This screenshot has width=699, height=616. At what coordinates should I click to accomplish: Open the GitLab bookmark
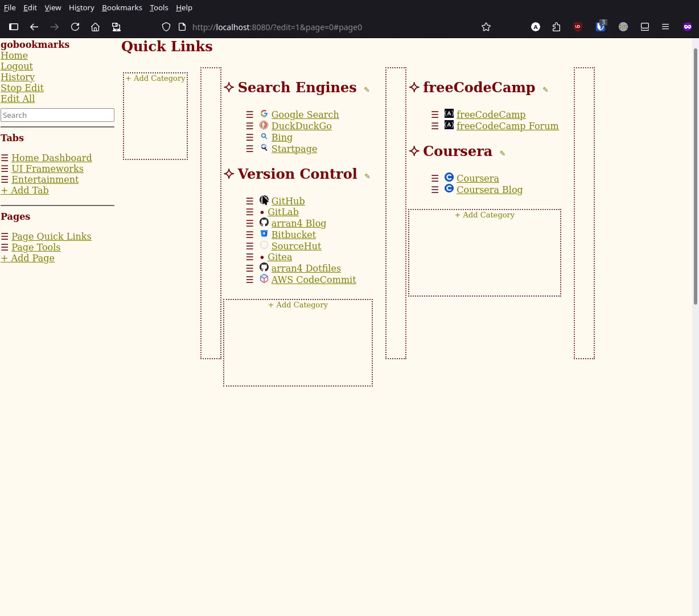283,212
